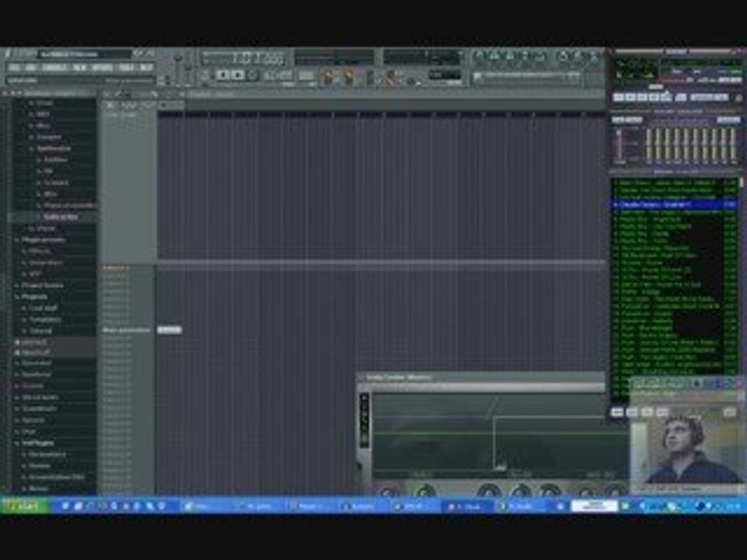Screen dimensions: 747x560
Task: Click Winamp pause button
Action: tap(642, 97)
